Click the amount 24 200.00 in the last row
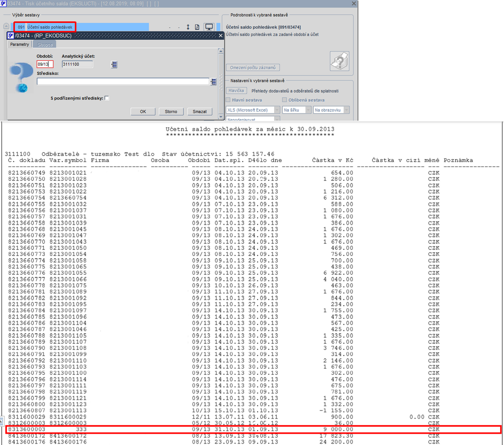Screen dimensions: 504x445 (x=336, y=442)
